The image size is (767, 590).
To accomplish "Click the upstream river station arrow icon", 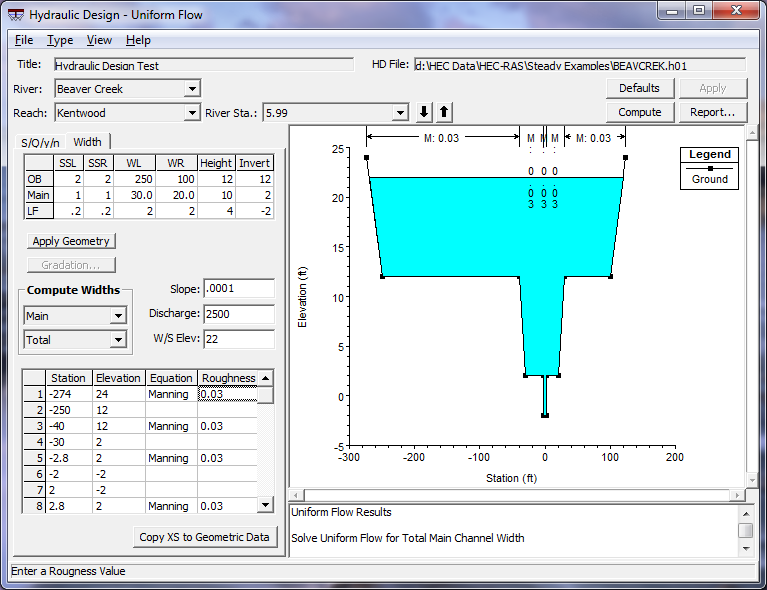I will (x=444, y=112).
